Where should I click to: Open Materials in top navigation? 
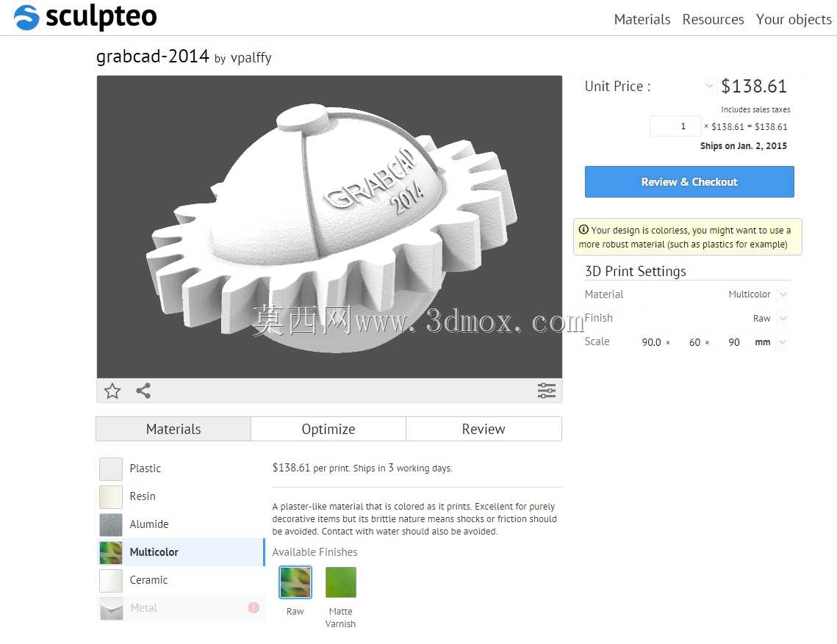click(x=642, y=19)
